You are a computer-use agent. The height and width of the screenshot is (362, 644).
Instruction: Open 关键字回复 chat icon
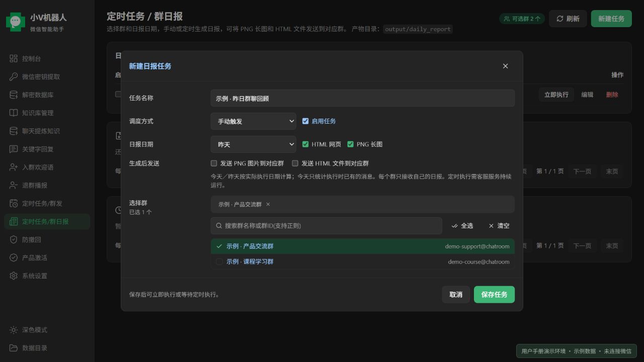point(14,149)
